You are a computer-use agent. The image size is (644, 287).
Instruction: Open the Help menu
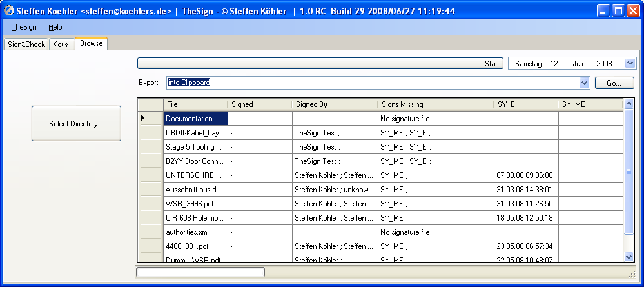(x=55, y=27)
